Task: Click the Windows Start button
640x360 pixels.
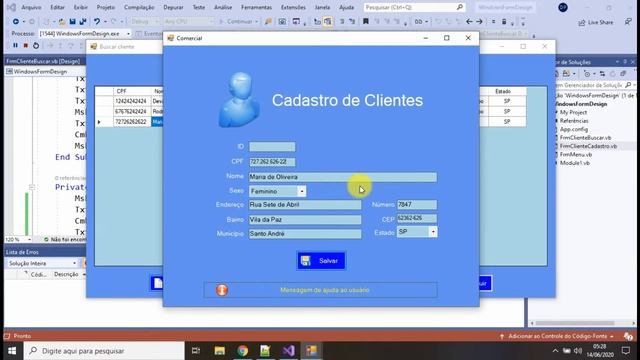Action: pyautogui.click(x=12, y=351)
